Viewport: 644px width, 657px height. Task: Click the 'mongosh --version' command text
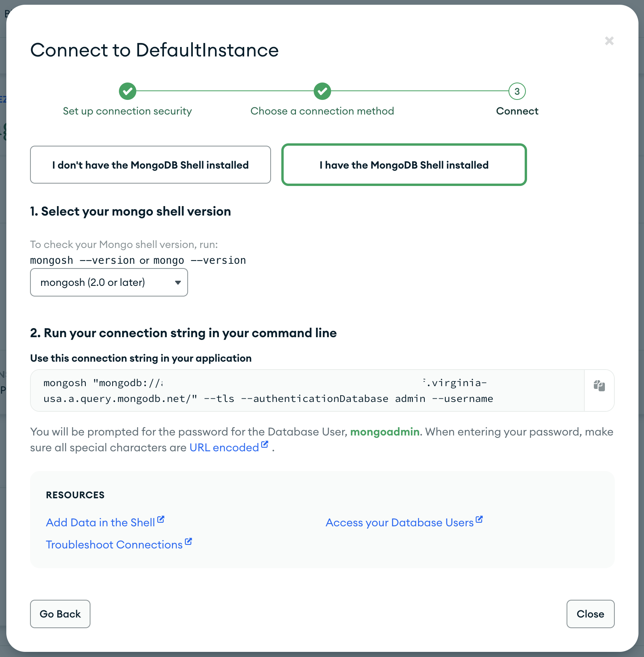(83, 260)
